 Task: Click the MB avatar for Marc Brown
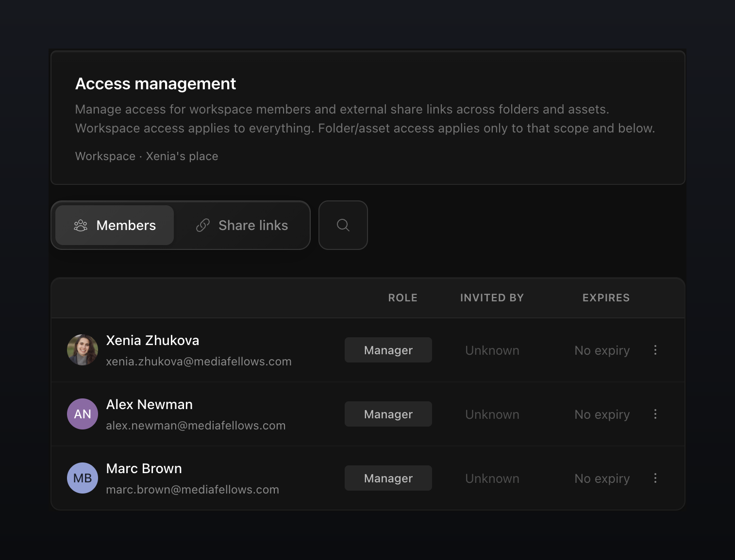click(83, 478)
